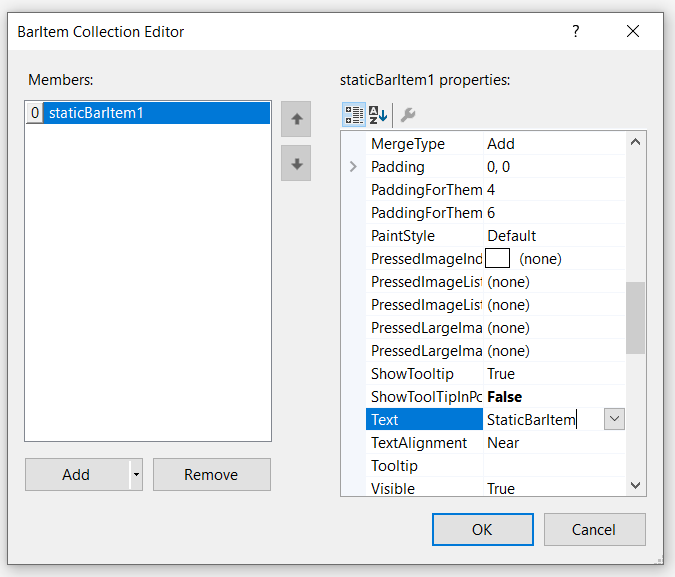Close the BarItem Collection Editor
Image resolution: width=675 pixels, height=577 pixels.
(x=632, y=32)
